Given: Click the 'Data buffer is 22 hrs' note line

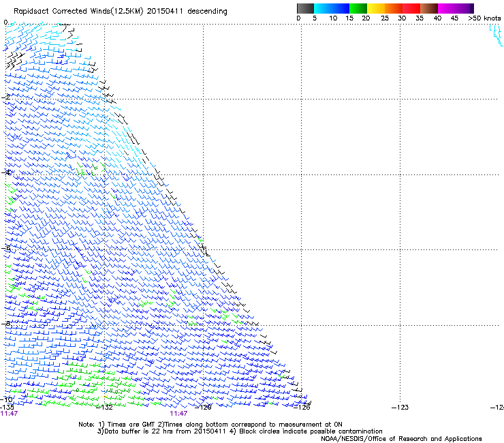Looking at the screenshot, I should click(x=240, y=431).
